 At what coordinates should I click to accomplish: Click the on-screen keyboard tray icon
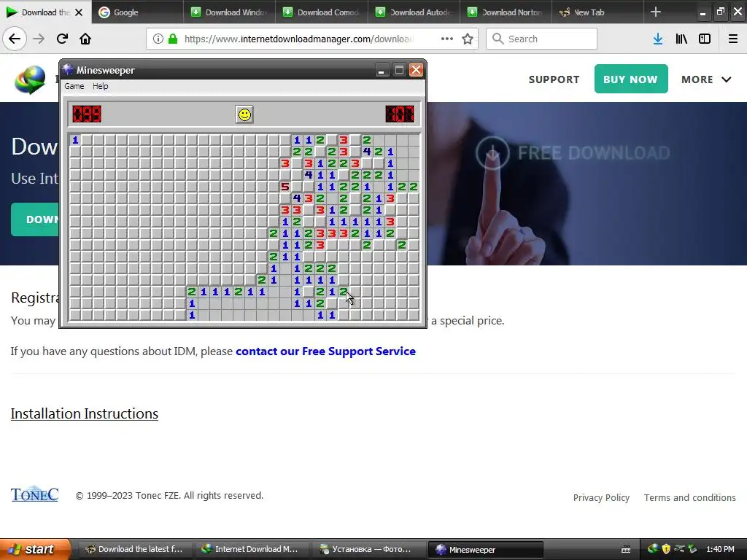pyautogui.click(x=626, y=550)
